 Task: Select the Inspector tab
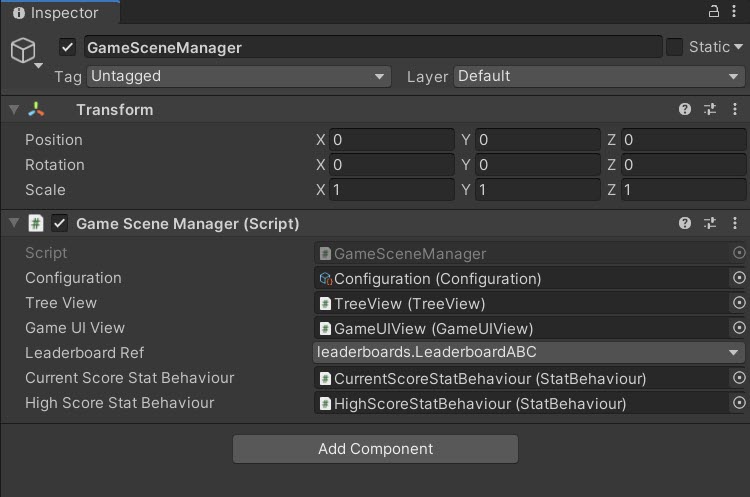58,13
